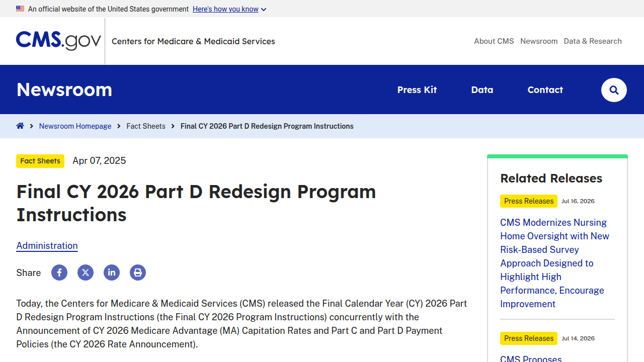
Task: Click the home icon in breadcrumb
Action: pos(20,126)
